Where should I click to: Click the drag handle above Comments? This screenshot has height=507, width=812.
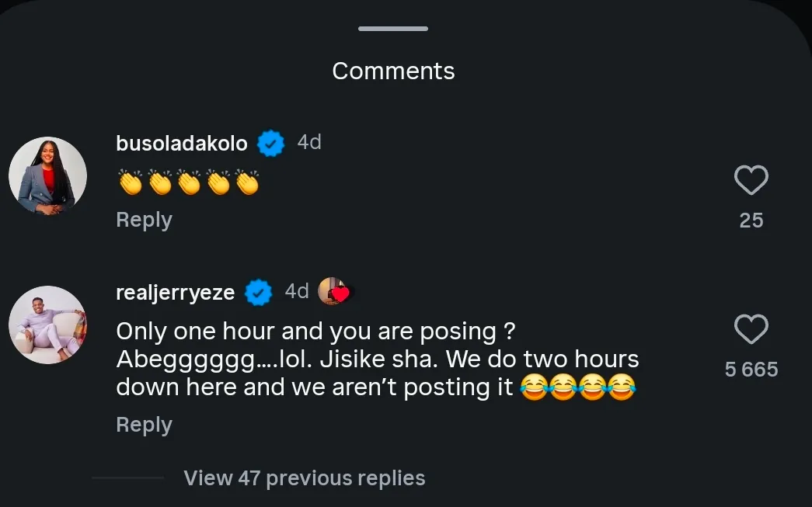coord(393,29)
